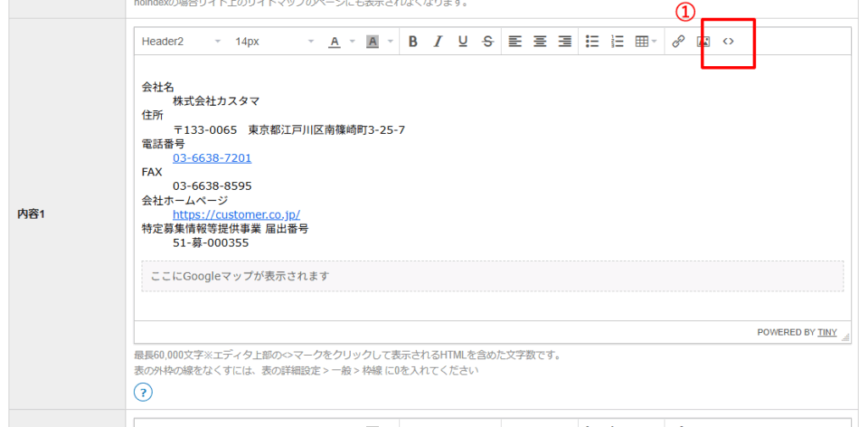Align text to the right
This screenshot has width=868, height=427.
[565, 42]
